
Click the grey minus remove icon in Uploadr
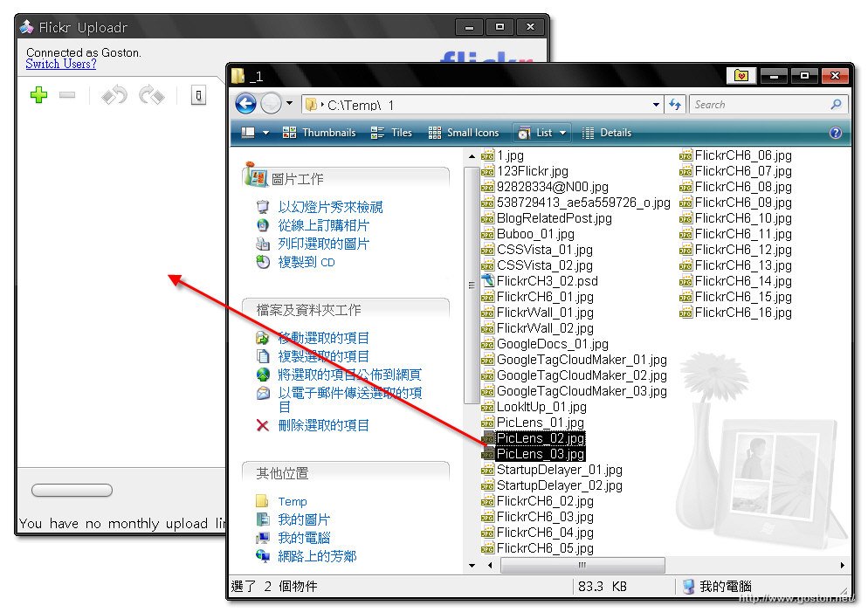67,95
